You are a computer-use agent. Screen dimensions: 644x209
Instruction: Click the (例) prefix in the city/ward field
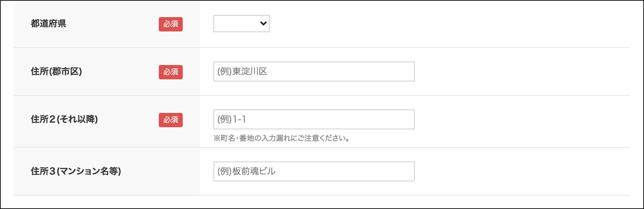coord(224,71)
